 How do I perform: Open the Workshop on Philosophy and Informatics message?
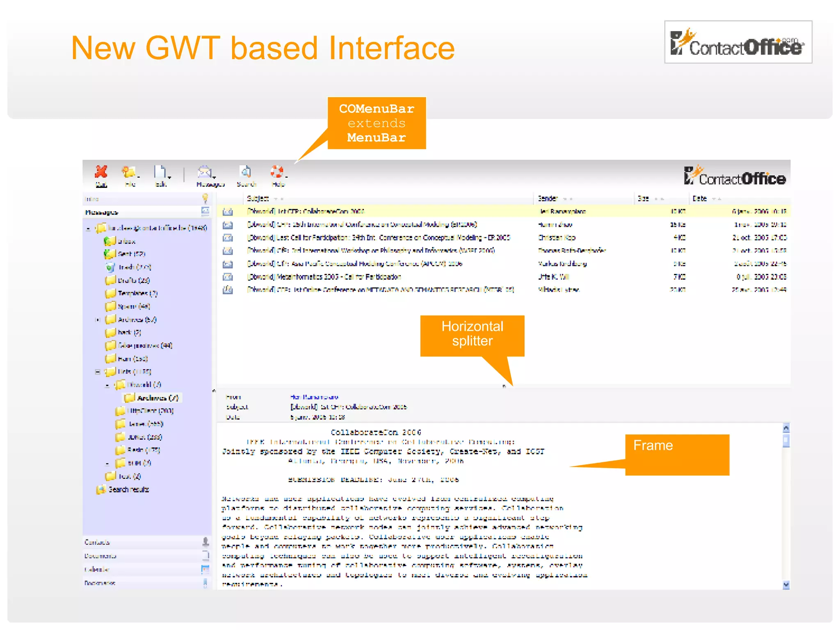504,251
